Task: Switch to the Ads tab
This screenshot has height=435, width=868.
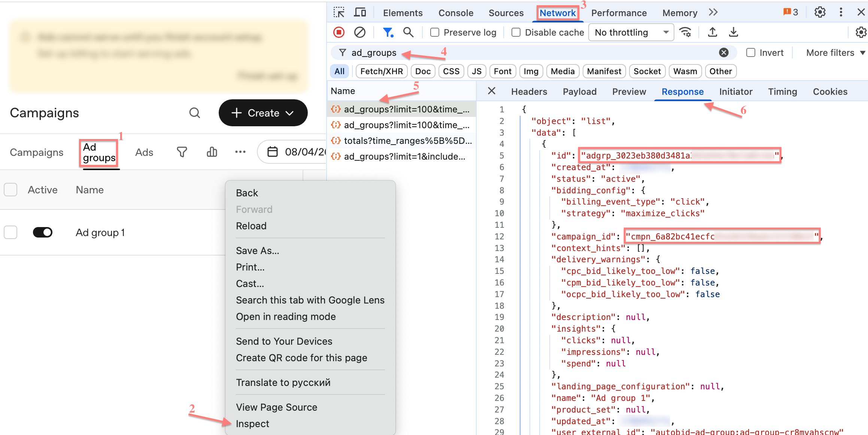Action: point(144,152)
